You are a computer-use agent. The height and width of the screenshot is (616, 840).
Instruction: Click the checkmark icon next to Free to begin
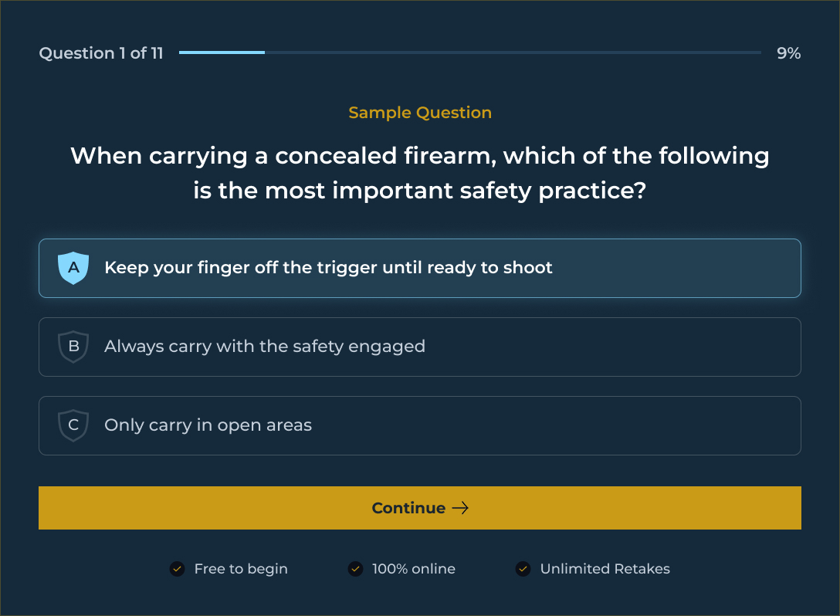[178, 569]
